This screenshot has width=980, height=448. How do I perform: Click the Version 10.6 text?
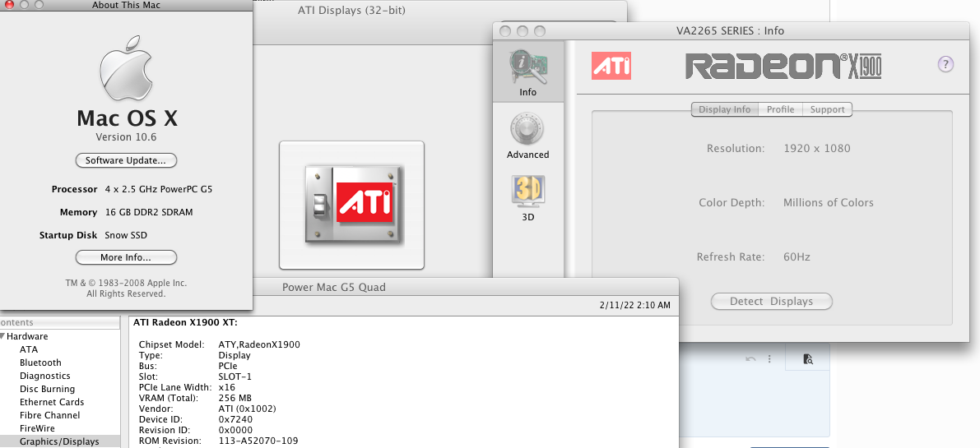click(126, 136)
